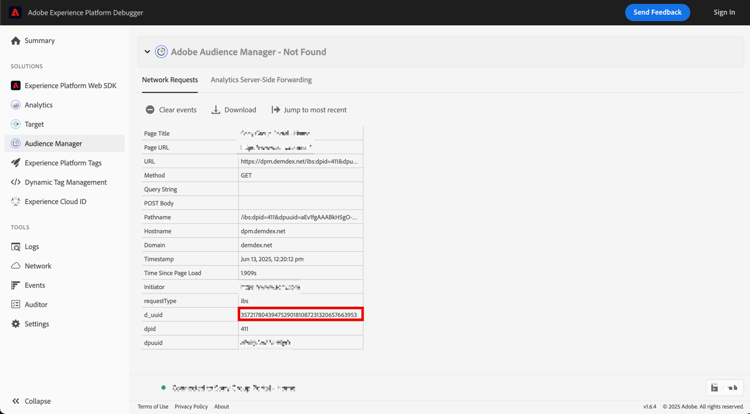
Task: Select Experience Platform Web SDK icon
Action: click(16, 86)
